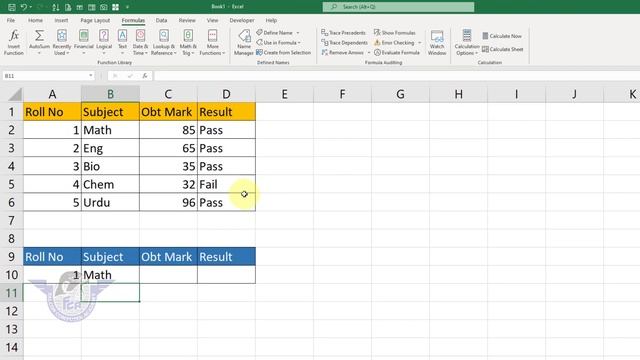
Task: Open Logical functions library
Action: pyautogui.click(x=104, y=42)
